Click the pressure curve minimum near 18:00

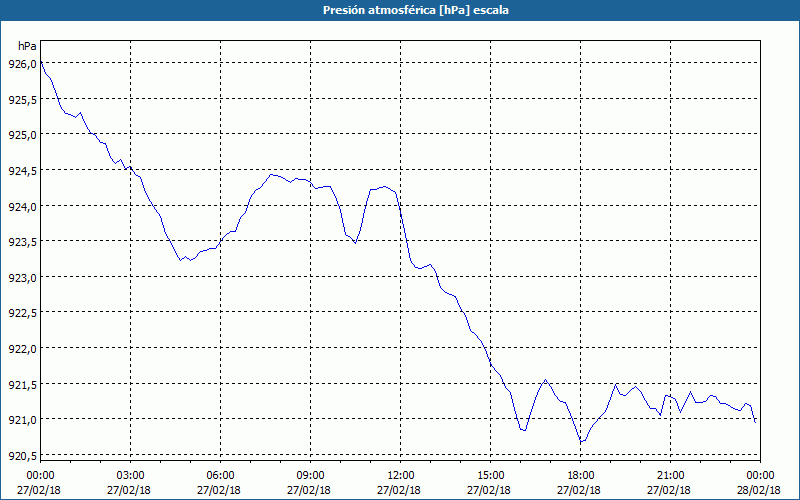point(581,441)
